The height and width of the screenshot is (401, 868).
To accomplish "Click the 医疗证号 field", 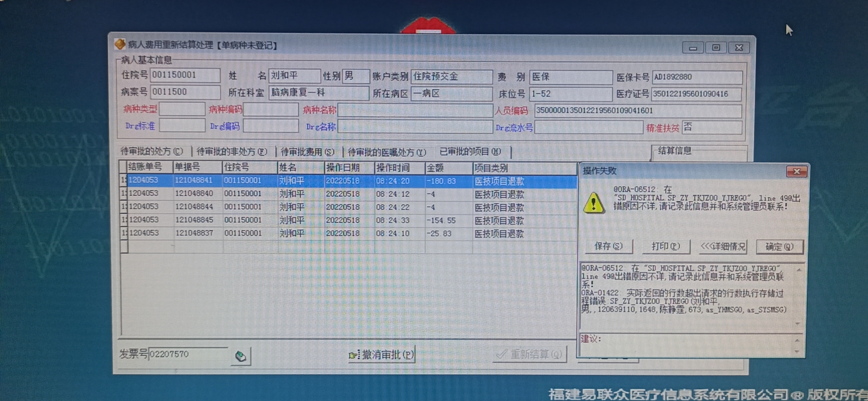I will pyautogui.click(x=696, y=94).
